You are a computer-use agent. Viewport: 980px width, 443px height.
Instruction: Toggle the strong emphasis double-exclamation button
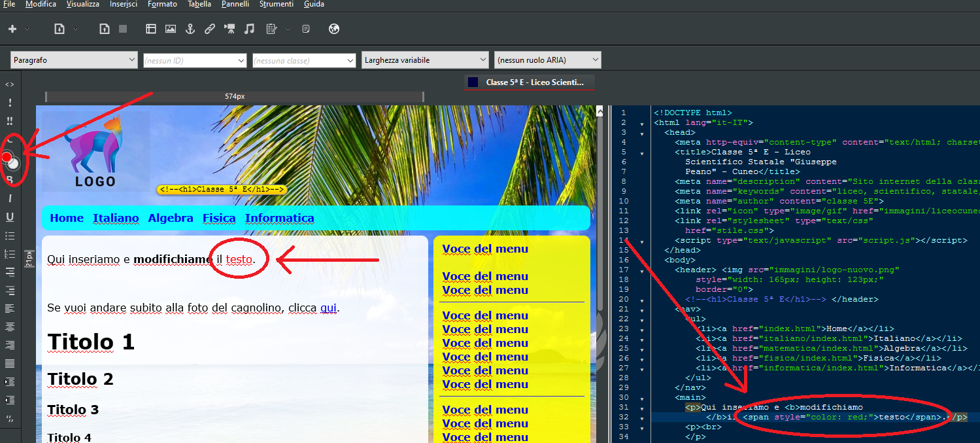pyautogui.click(x=10, y=121)
